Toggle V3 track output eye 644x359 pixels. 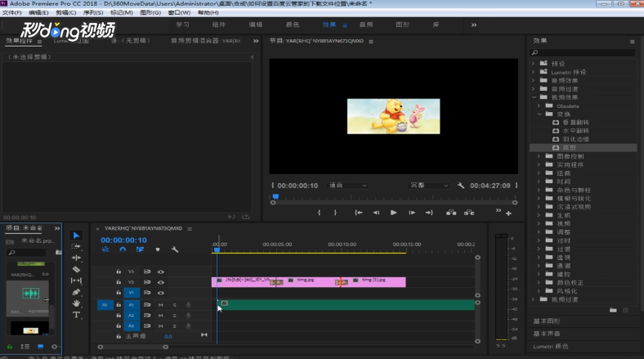160,272
